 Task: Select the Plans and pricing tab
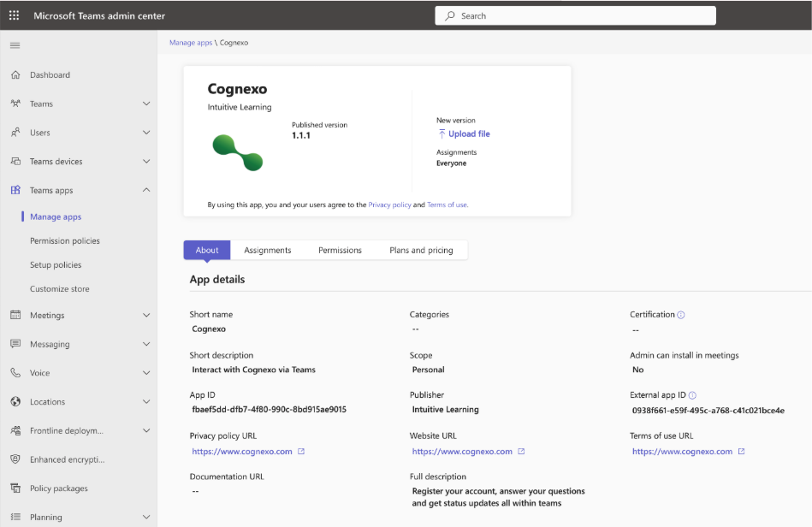[x=421, y=251]
